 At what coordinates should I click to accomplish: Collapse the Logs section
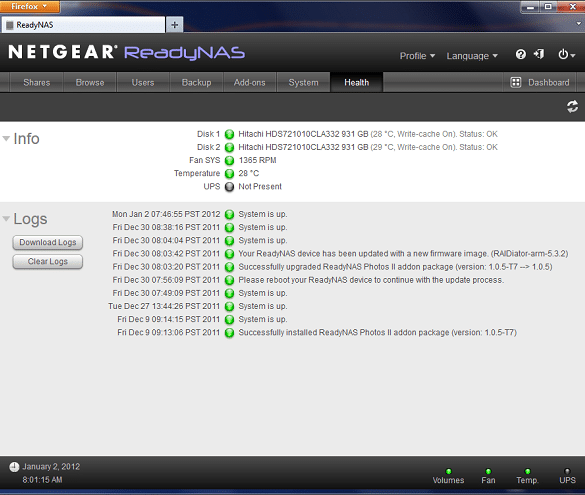[x=6, y=219]
